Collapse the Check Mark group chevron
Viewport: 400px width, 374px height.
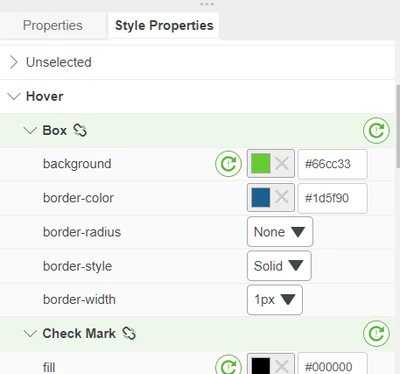(x=30, y=333)
